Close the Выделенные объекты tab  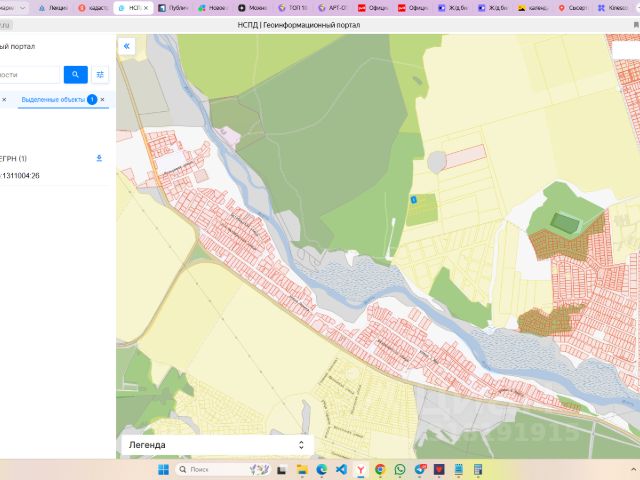104,100
